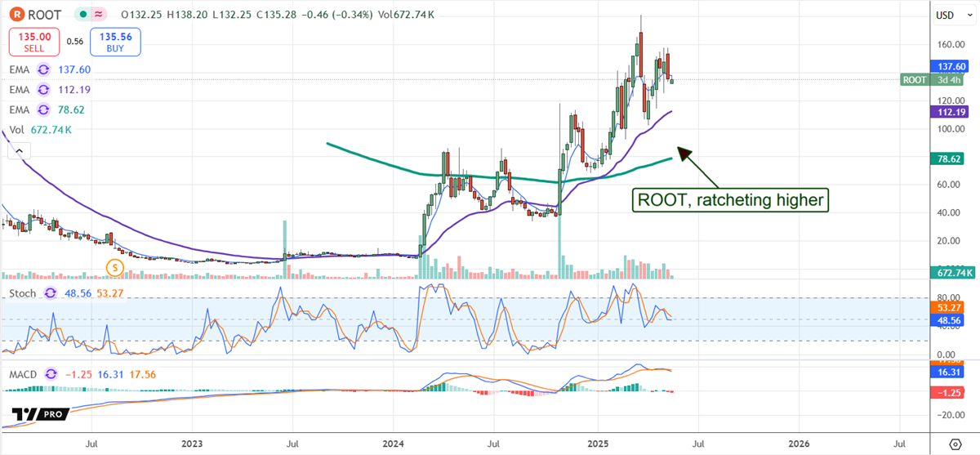Click the Stoch indicator refresh icon
980x455 pixels.
[51, 292]
